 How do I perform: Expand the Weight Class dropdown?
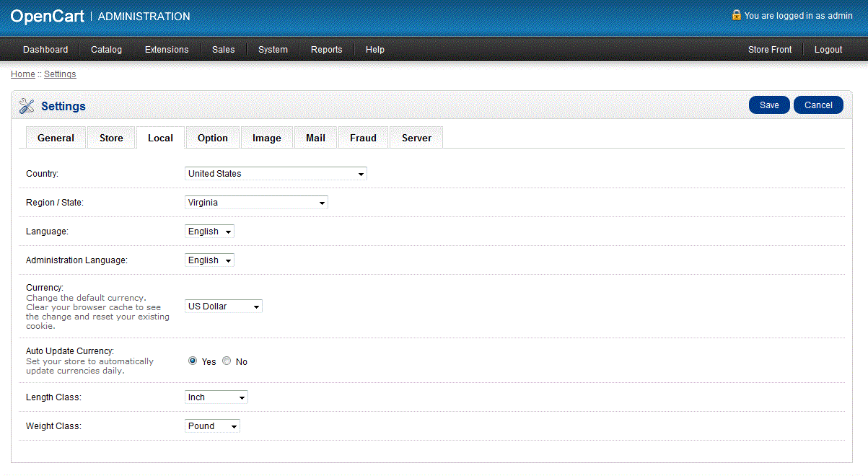[212, 426]
